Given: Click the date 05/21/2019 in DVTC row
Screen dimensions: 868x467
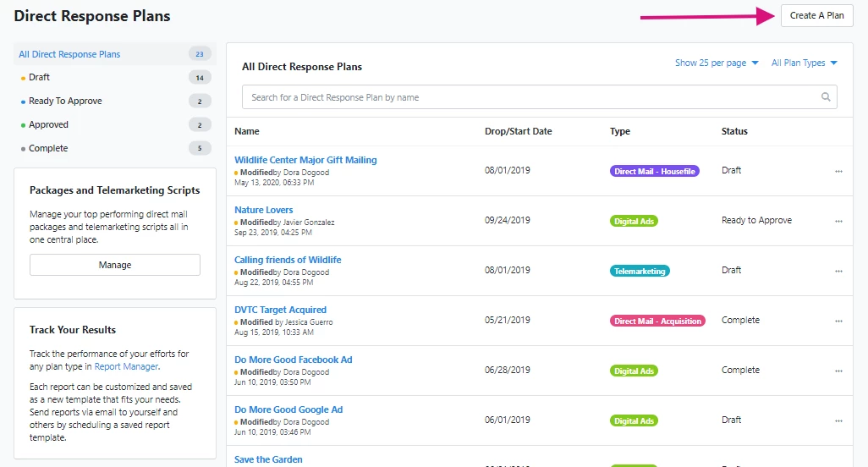Looking at the screenshot, I should point(507,321).
